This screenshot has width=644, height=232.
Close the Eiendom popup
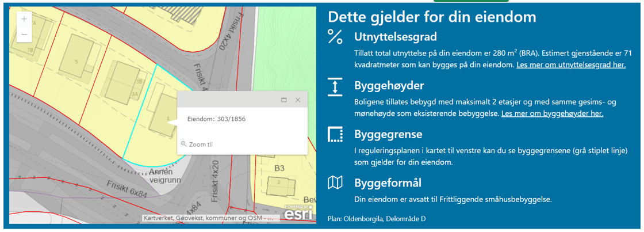click(x=298, y=100)
